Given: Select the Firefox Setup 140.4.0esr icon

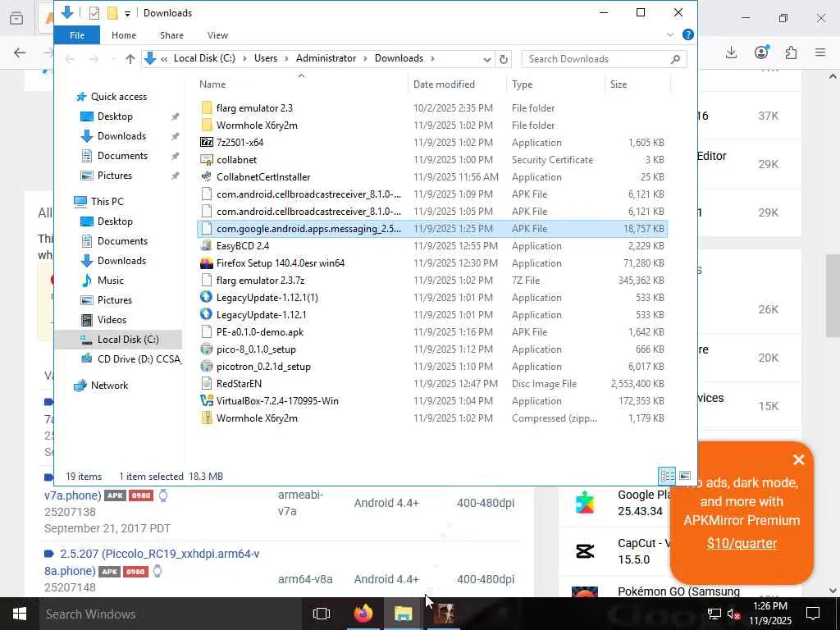Looking at the screenshot, I should (x=206, y=263).
